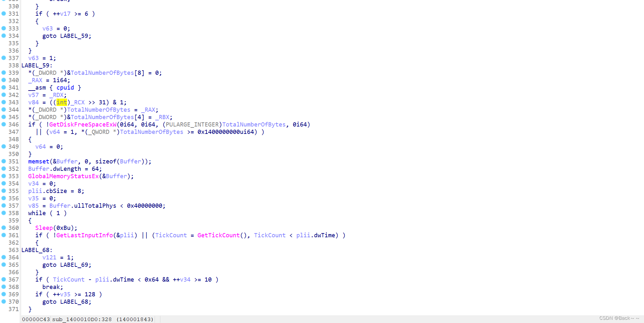The width and height of the screenshot is (644, 323).
Task: Toggle breakpoint dot on line 346
Action: pyautogui.click(x=4, y=124)
